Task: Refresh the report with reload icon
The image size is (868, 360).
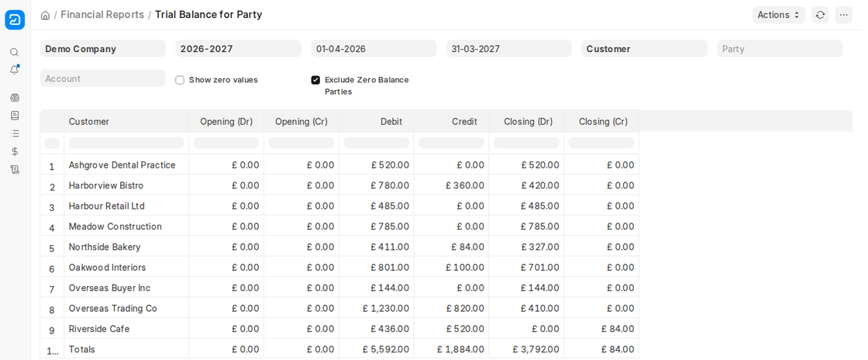Action: pos(821,15)
